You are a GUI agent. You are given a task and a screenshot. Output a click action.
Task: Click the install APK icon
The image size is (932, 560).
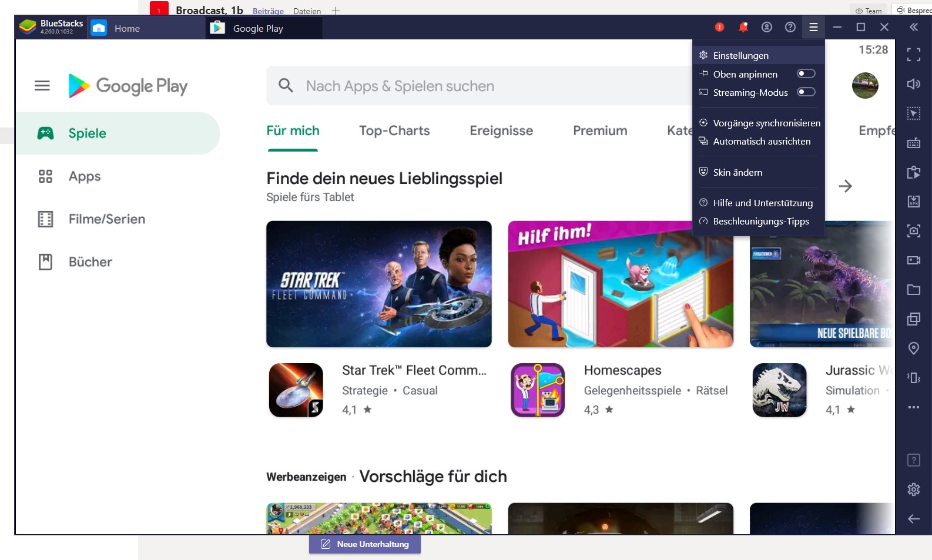coord(913,202)
